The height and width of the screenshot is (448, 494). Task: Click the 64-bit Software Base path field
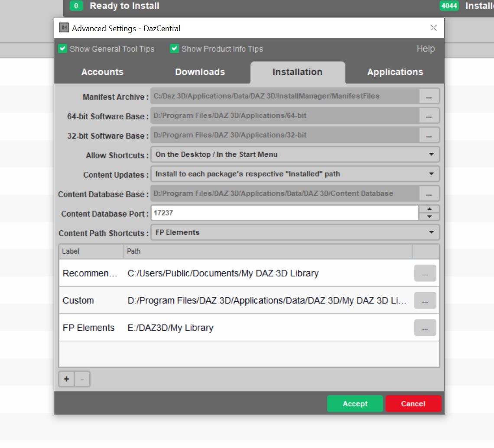tap(285, 116)
